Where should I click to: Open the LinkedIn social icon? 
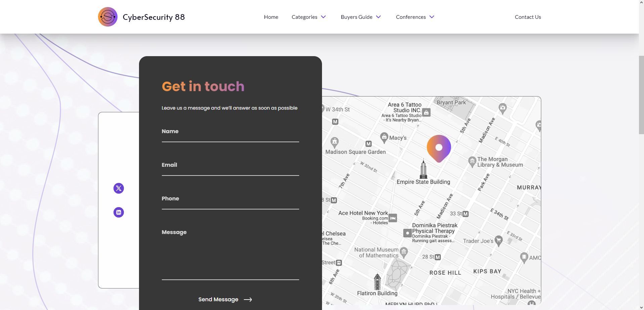[119, 212]
